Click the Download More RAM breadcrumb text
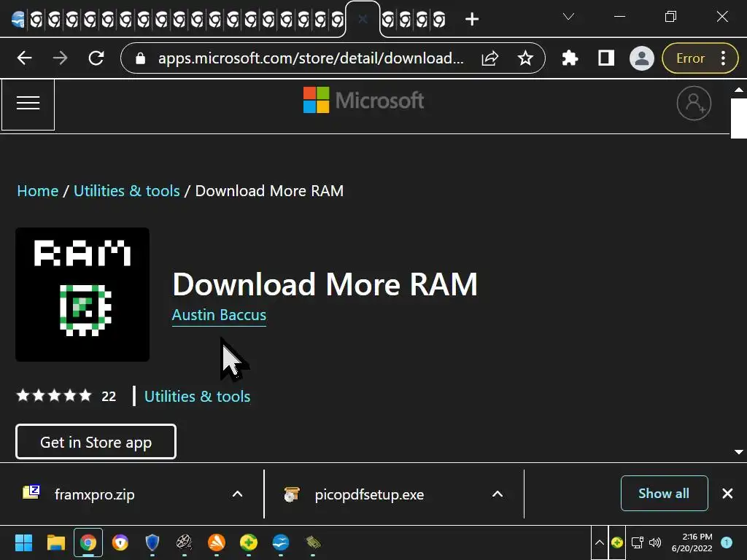The height and width of the screenshot is (560, 747). [x=269, y=191]
